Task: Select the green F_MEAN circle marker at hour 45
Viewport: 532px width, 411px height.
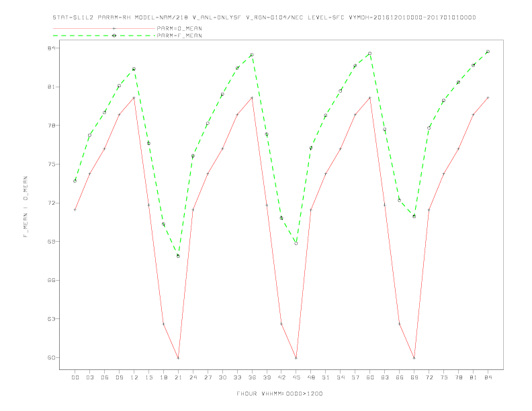Action: click(x=296, y=244)
